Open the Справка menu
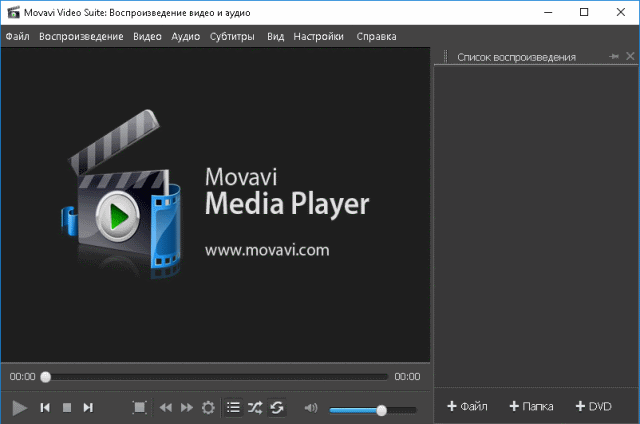The width and height of the screenshot is (640, 424). tap(376, 36)
